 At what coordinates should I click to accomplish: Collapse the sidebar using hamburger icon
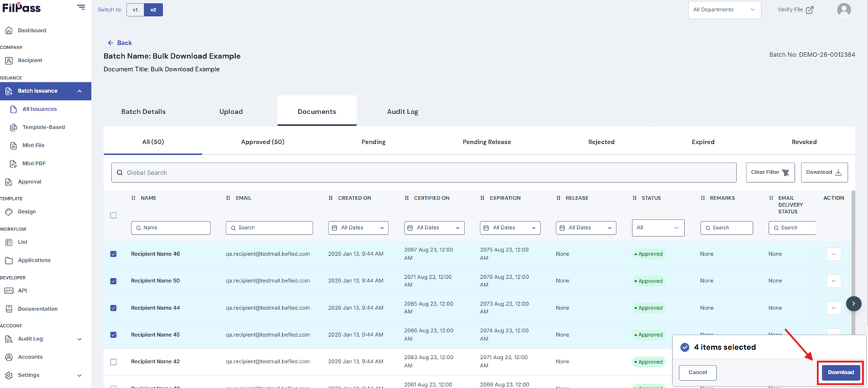tap(80, 8)
